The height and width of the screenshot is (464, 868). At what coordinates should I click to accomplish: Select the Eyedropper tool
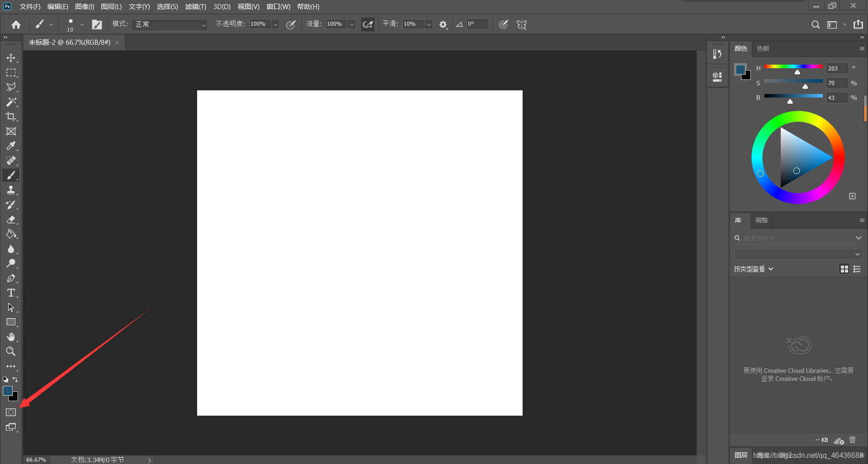(11, 146)
